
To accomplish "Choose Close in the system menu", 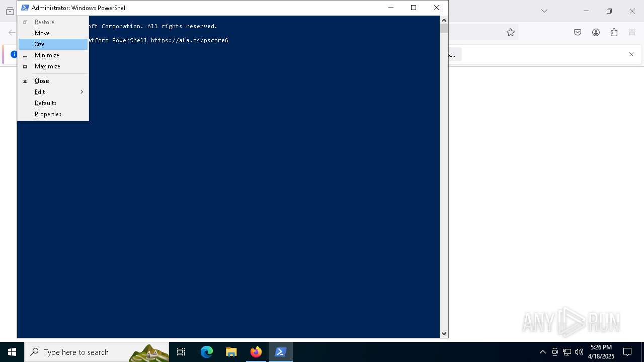I will click(x=53, y=81).
